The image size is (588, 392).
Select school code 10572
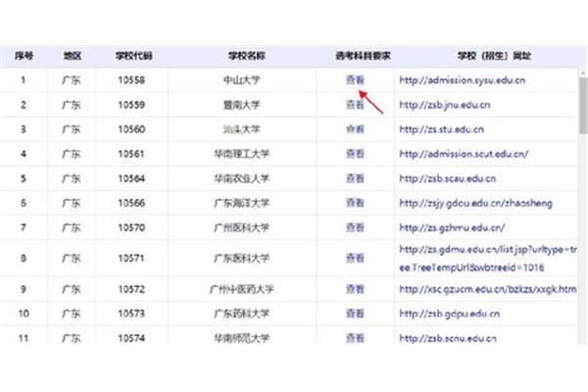pos(131,289)
